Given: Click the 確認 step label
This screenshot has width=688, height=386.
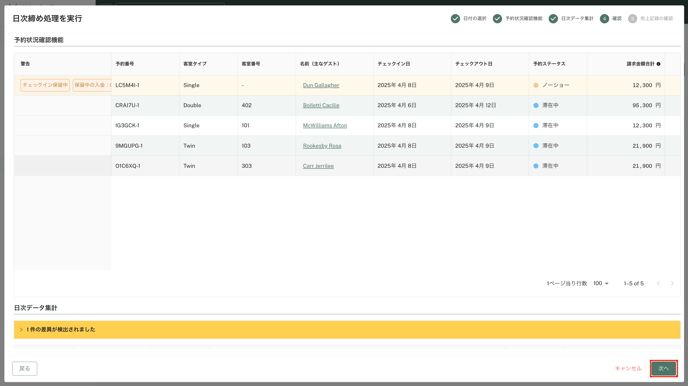Looking at the screenshot, I should (x=617, y=18).
